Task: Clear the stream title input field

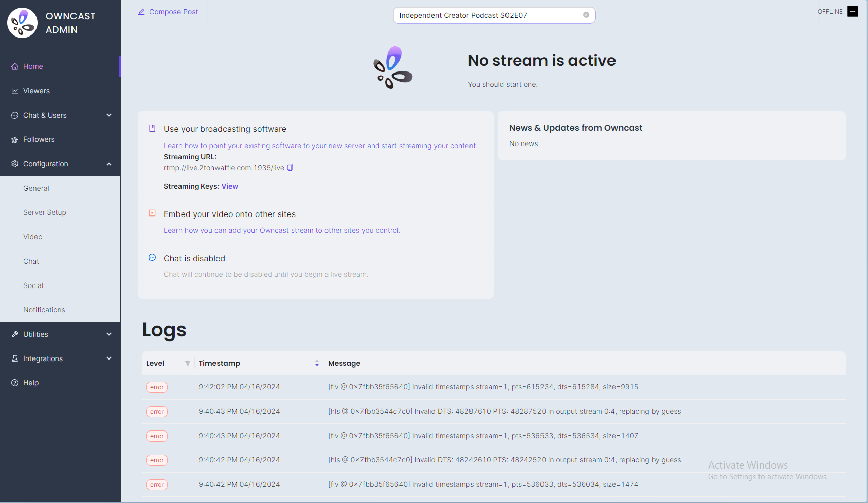Action: pyautogui.click(x=587, y=15)
